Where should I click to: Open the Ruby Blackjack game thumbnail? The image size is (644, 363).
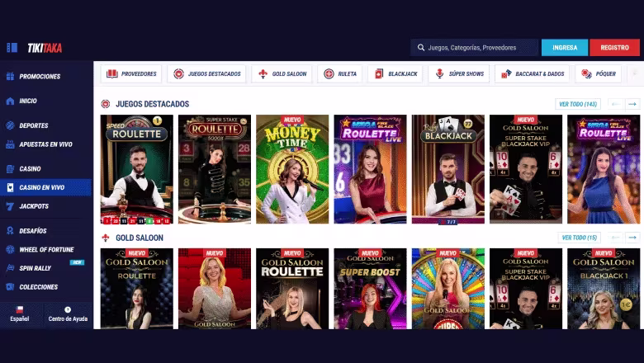tap(448, 169)
